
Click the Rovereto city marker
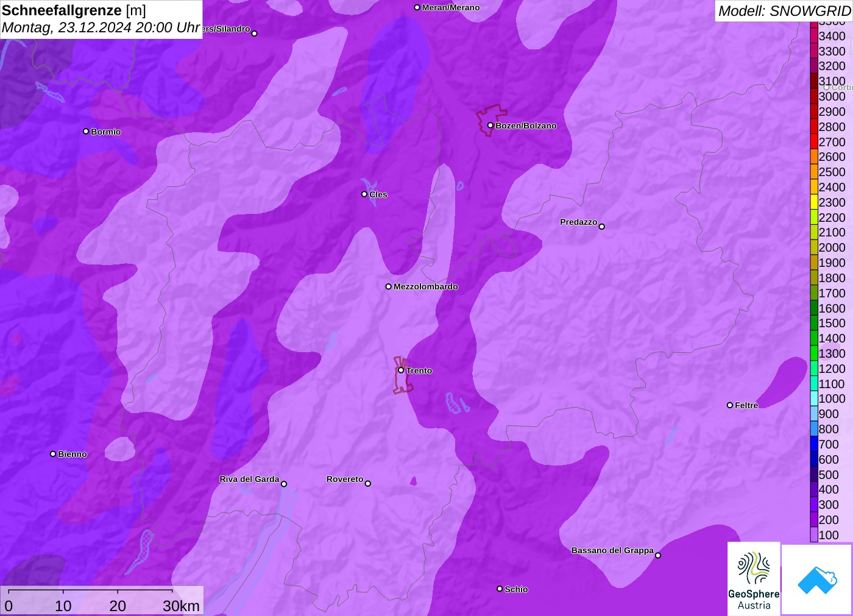[367, 484]
